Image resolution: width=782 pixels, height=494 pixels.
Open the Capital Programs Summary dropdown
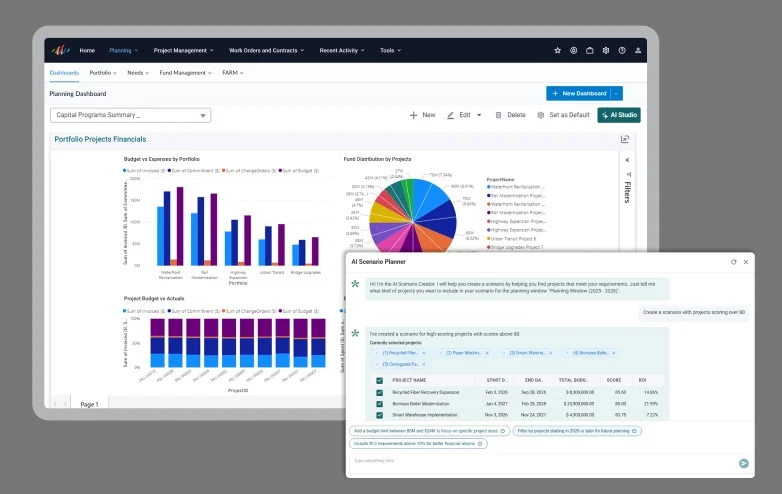coord(131,115)
